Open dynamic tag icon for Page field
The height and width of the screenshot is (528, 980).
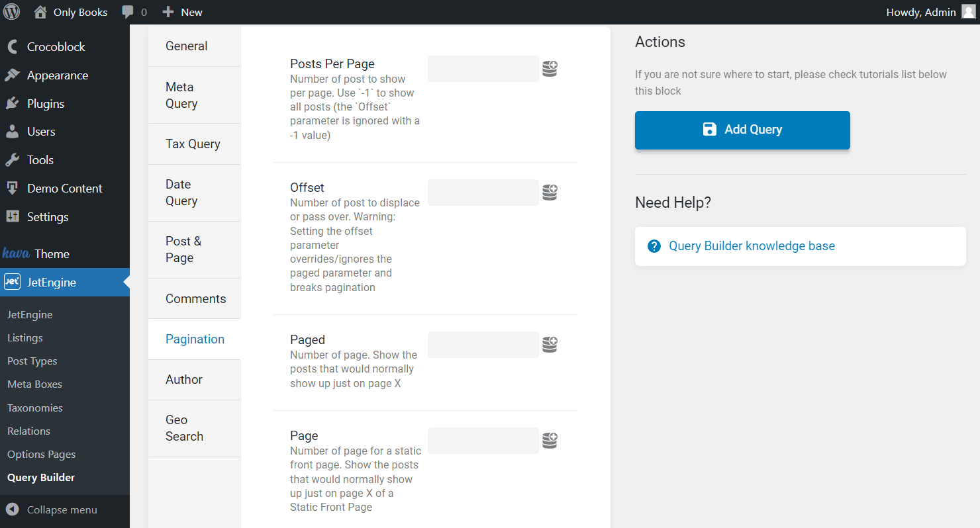coord(550,441)
